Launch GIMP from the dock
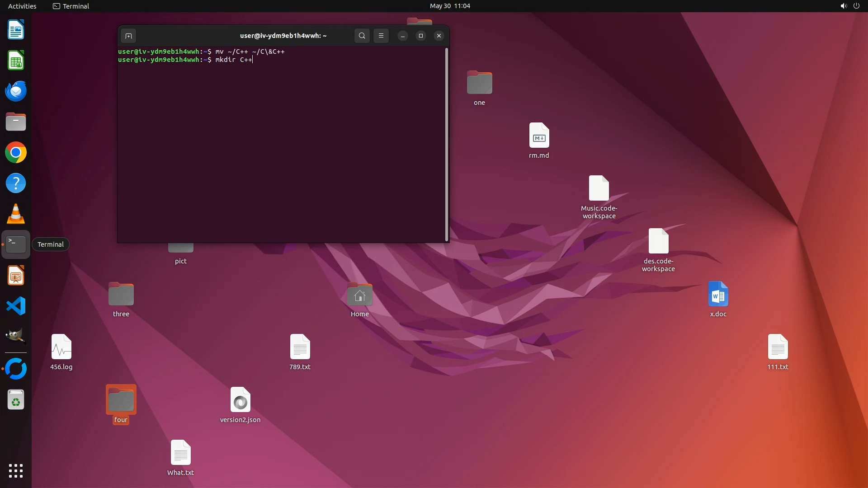 click(16, 336)
